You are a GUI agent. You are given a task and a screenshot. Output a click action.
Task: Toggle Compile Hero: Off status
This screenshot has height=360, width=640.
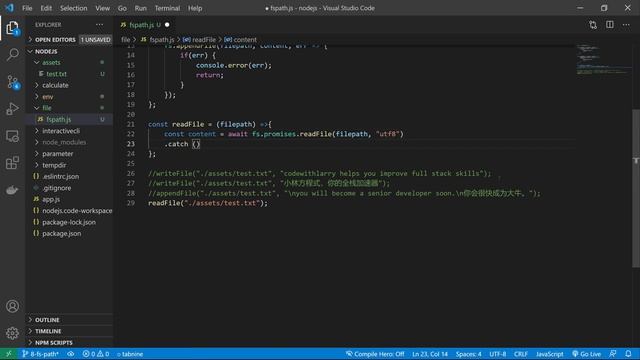click(x=375, y=354)
